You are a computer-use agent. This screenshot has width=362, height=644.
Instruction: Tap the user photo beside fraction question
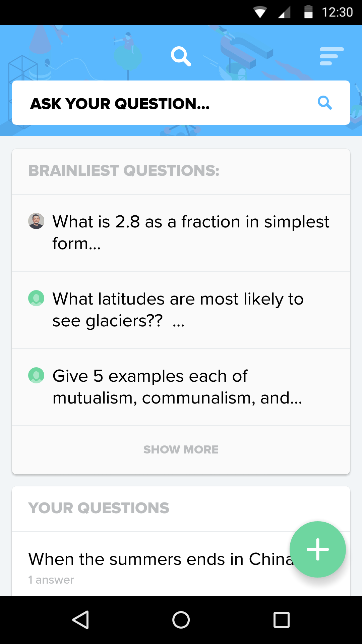click(x=36, y=221)
